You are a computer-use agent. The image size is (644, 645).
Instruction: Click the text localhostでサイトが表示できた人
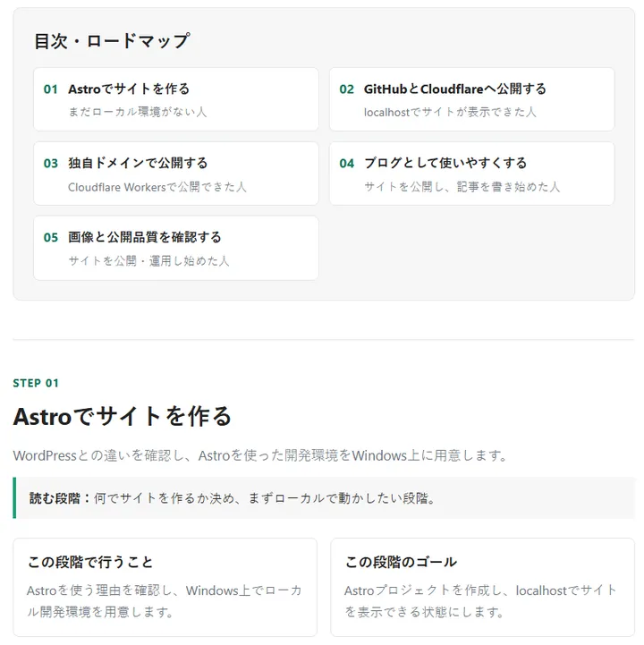[x=450, y=112]
